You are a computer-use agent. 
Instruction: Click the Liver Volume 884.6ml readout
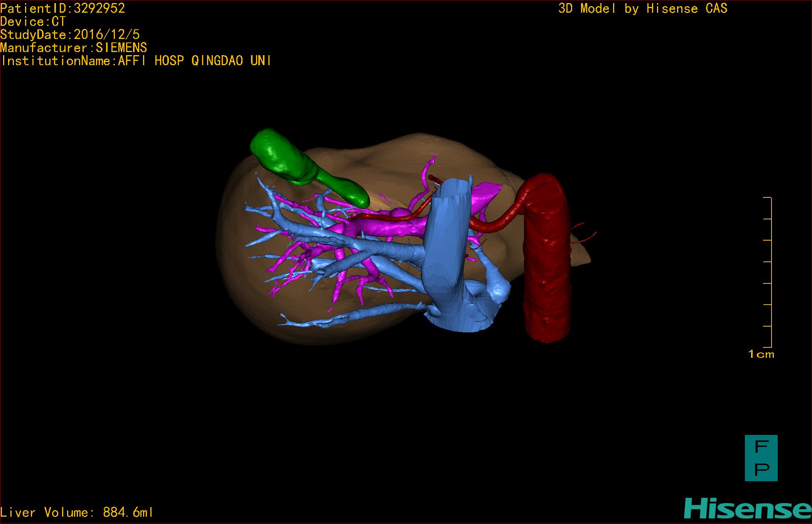[77, 512]
